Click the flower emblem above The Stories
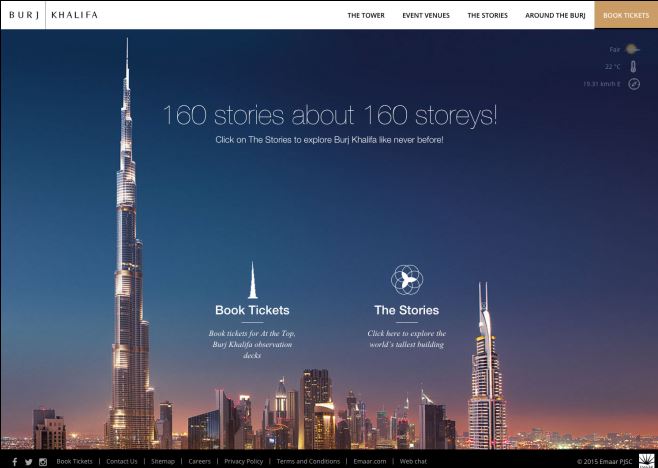This screenshot has width=658, height=468. 407,280
